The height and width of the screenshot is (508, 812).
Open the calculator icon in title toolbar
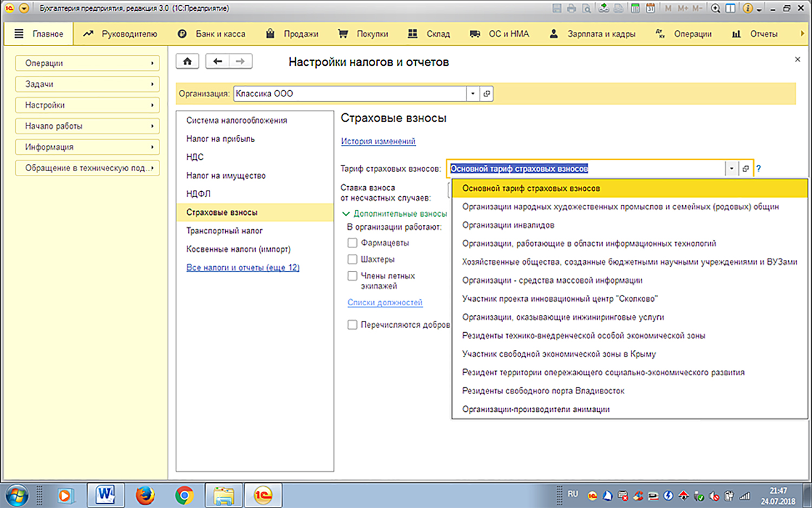(635, 8)
